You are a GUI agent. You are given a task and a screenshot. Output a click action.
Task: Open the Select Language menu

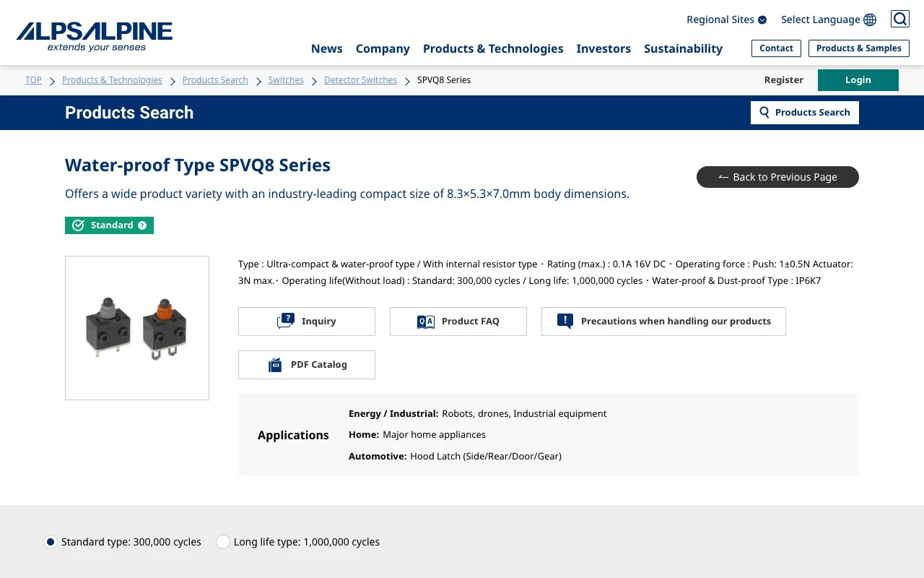click(x=828, y=20)
